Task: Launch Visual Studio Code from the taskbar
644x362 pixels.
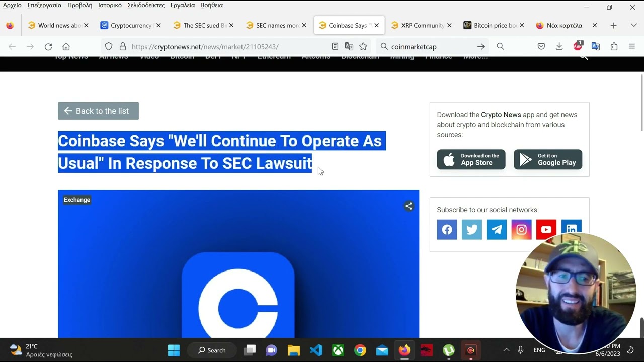Action: (x=316, y=350)
